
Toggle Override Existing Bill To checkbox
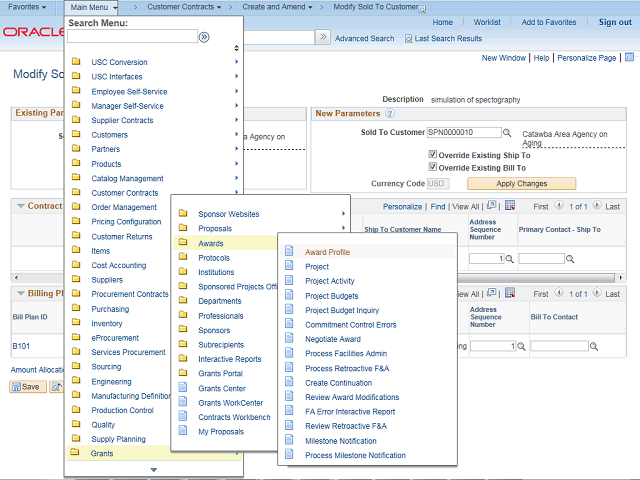pyautogui.click(x=433, y=167)
